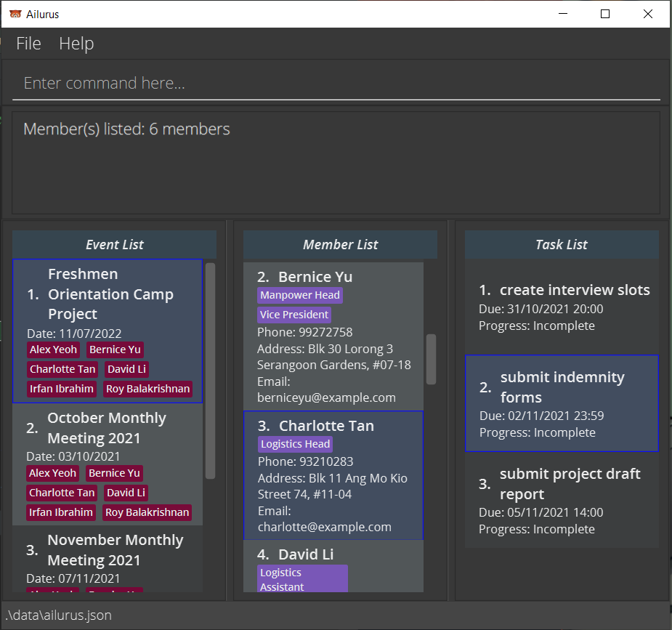The width and height of the screenshot is (672, 630).
Task: Select the submit indemnity forms task
Action: tap(562, 403)
